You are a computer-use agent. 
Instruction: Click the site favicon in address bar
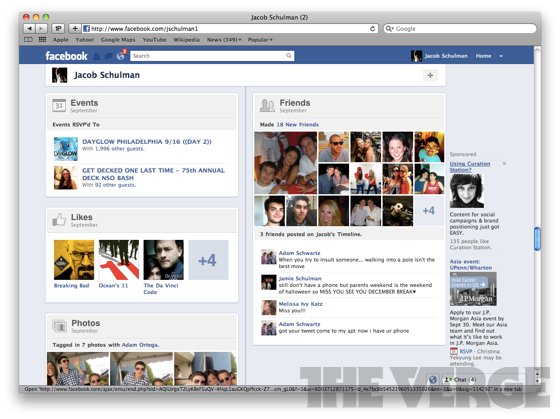click(86, 29)
